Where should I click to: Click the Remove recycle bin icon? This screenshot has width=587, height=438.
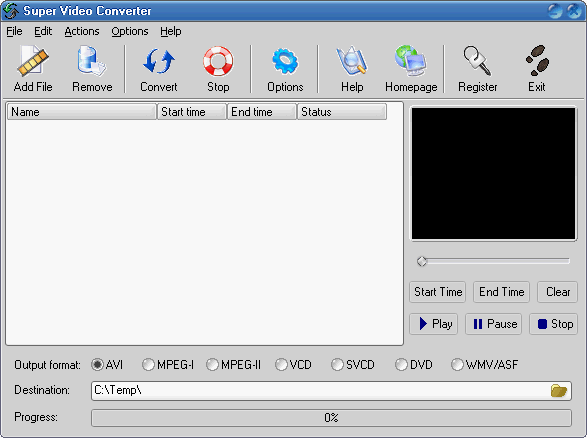[92, 61]
